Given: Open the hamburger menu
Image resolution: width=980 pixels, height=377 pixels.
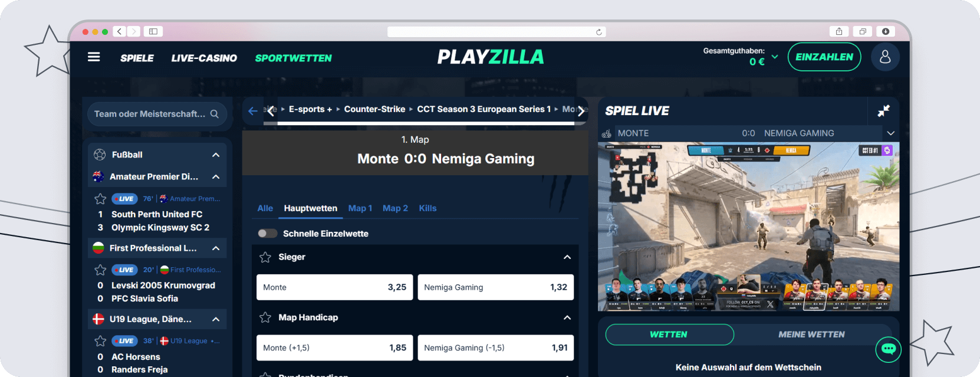Looking at the screenshot, I should (94, 57).
